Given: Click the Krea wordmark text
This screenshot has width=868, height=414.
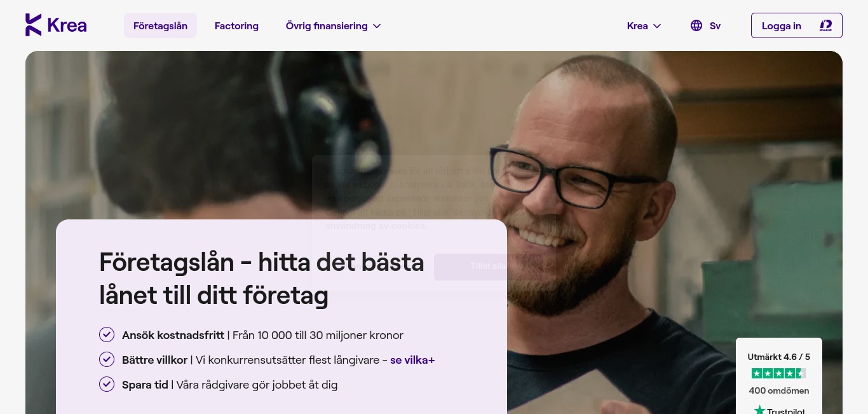Looking at the screenshot, I should [67, 25].
